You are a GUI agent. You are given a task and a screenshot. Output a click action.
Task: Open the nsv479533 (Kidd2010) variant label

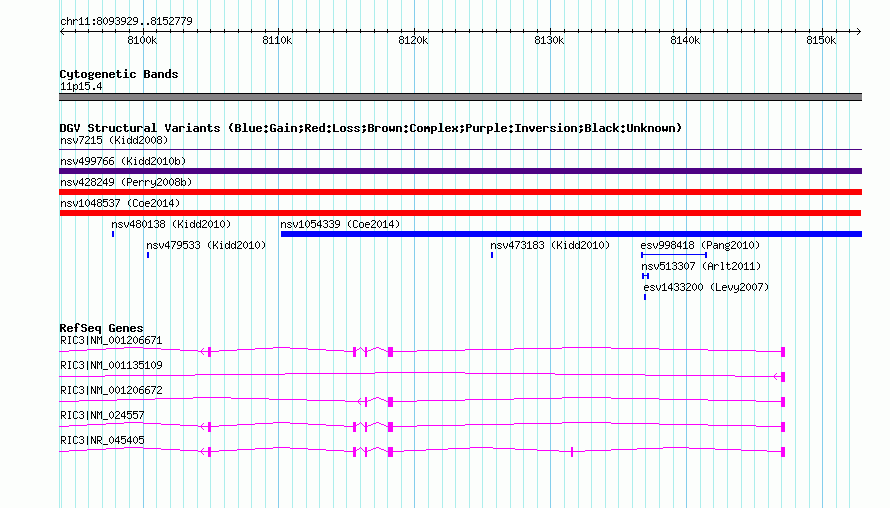(206, 245)
